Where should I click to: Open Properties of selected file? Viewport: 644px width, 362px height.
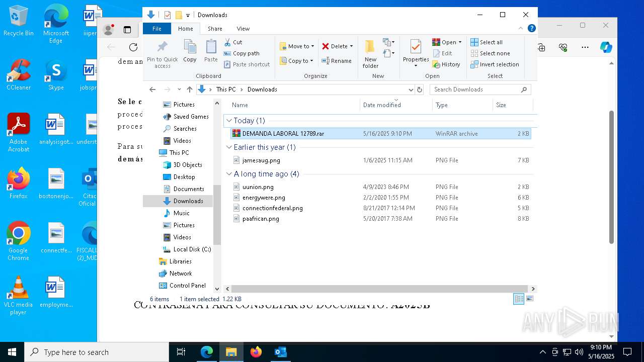(x=416, y=54)
